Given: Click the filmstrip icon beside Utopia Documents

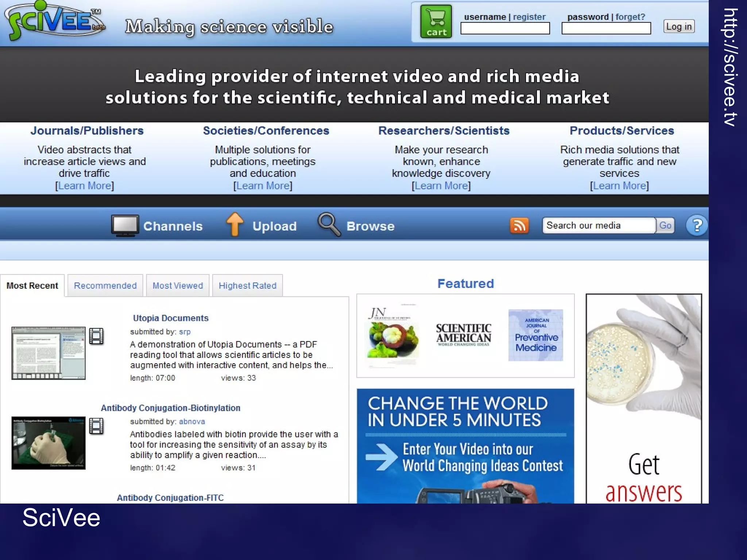Looking at the screenshot, I should click(x=96, y=336).
